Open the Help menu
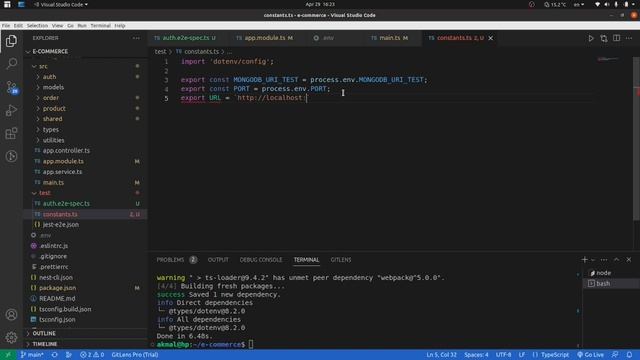This screenshot has width=640, height=360. 120,25
